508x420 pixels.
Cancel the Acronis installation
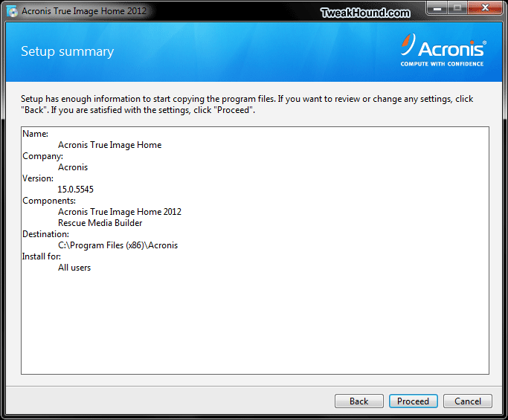(x=468, y=401)
